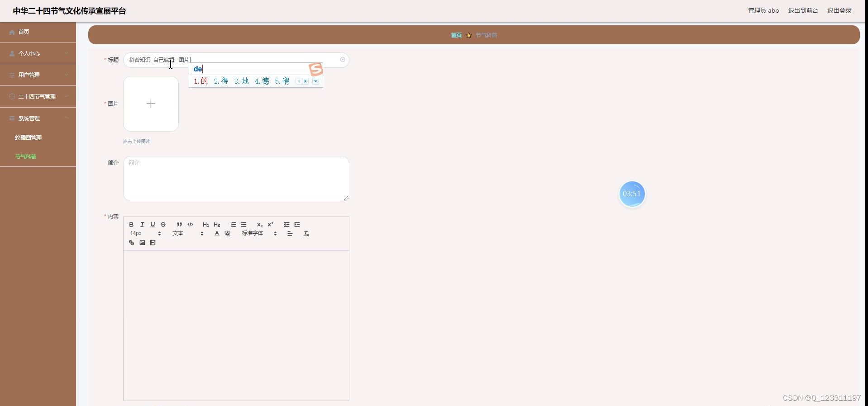Screen dimensions: 868x406
Task: Click the plus box to upload an image
Action: (151, 104)
